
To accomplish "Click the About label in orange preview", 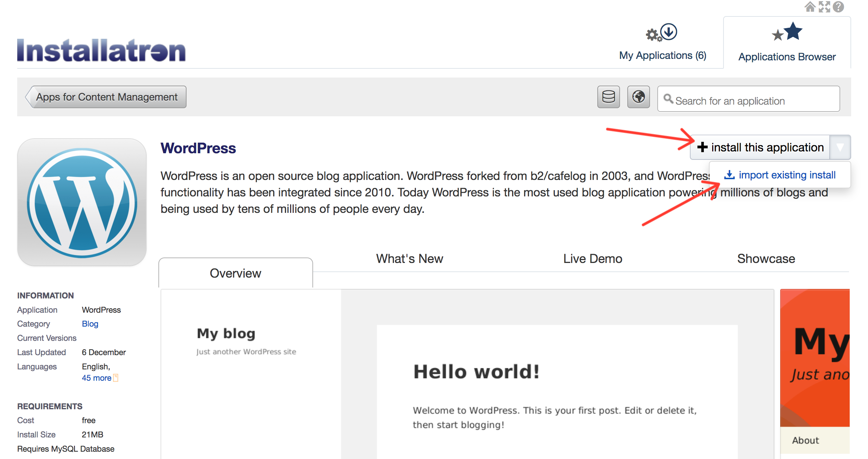I will (x=805, y=440).
